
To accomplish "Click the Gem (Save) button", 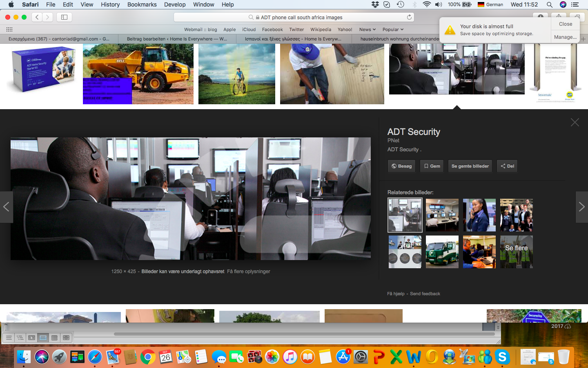I will 432,166.
